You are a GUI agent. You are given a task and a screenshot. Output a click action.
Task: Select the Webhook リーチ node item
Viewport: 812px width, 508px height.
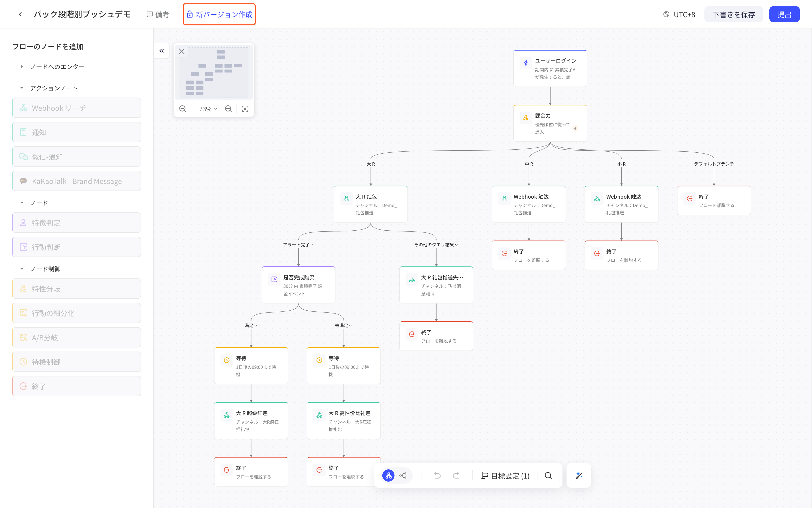tap(76, 108)
